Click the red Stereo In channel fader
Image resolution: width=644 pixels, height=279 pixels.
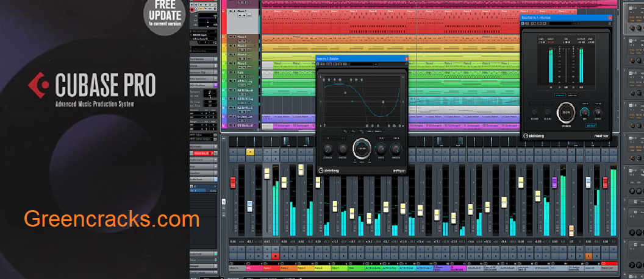233,183
